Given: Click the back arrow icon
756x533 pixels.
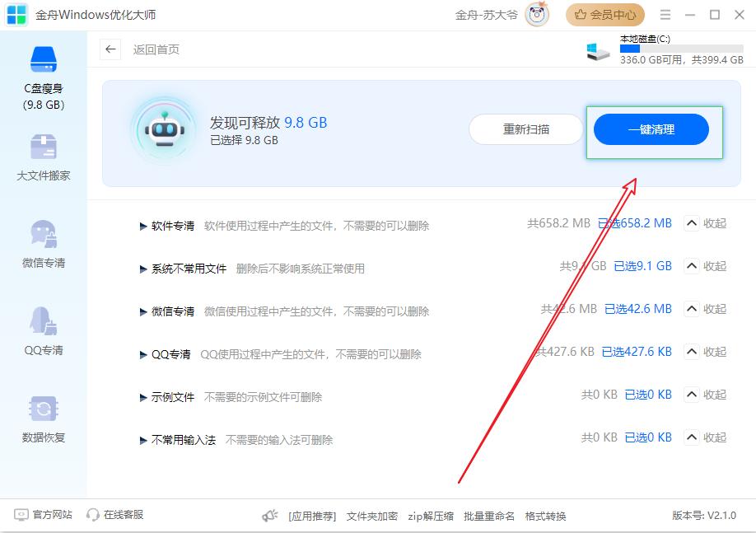Looking at the screenshot, I should pos(111,49).
